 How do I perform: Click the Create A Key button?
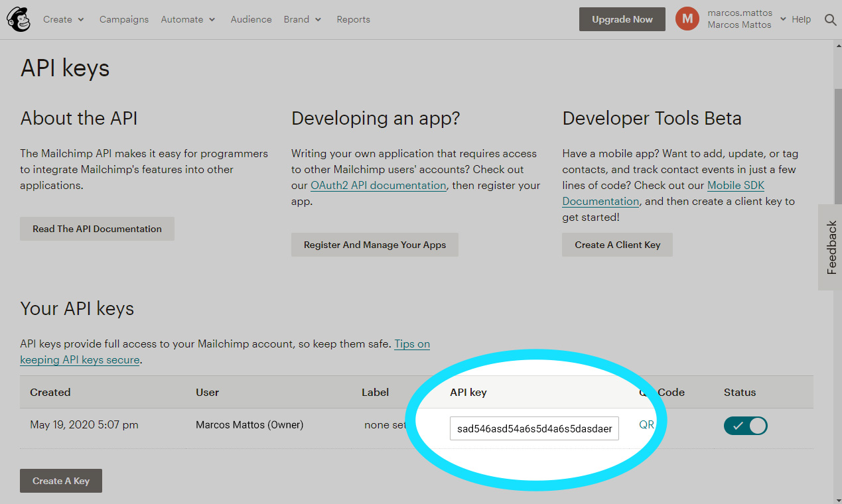click(x=61, y=481)
